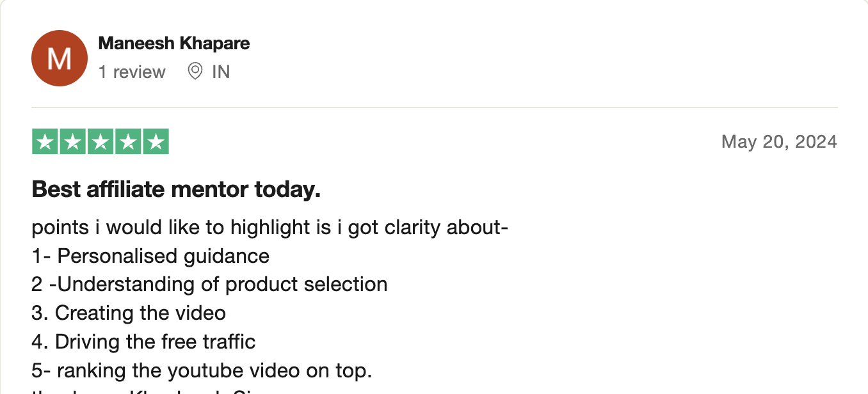Click the second green rating star
The height and width of the screenshot is (394, 868).
tap(73, 141)
